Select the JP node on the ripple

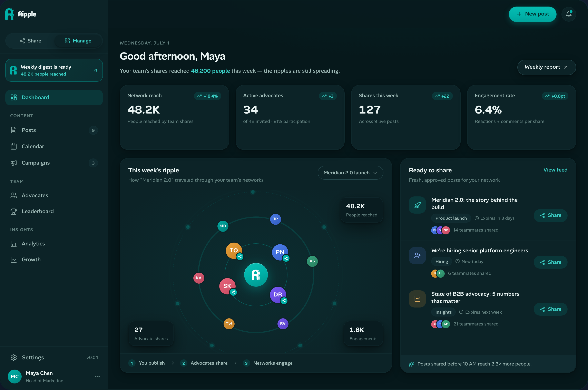coord(275,219)
